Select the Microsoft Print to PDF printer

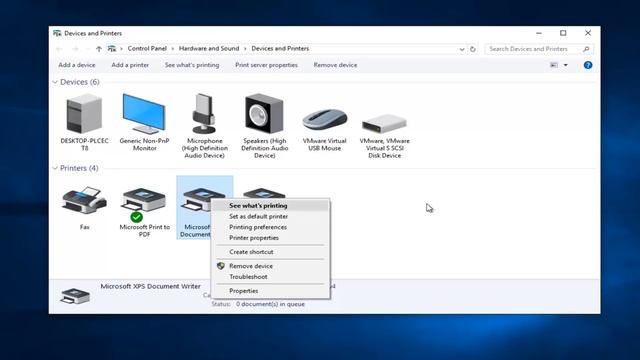[x=144, y=204]
